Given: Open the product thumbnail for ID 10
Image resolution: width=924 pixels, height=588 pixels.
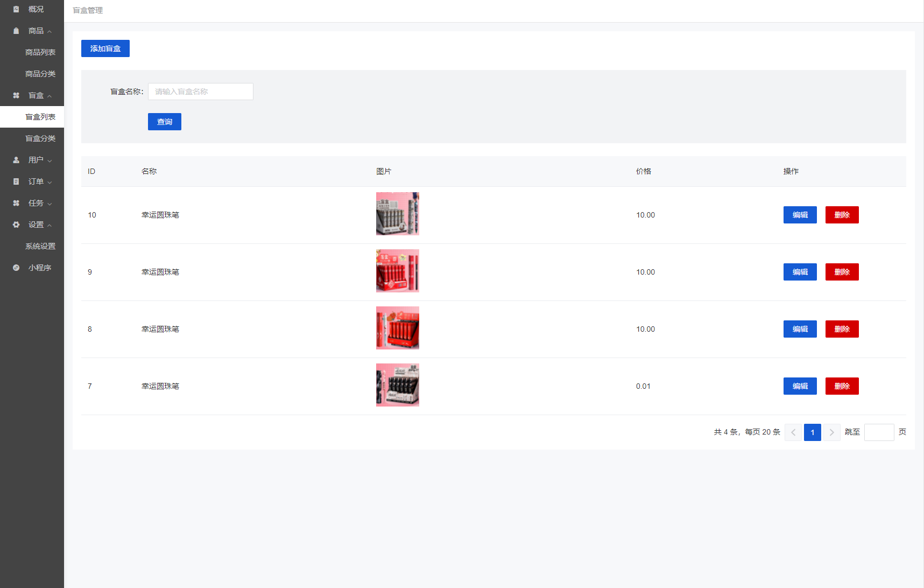Looking at the screenshot, I should click(x=397, y=214).
